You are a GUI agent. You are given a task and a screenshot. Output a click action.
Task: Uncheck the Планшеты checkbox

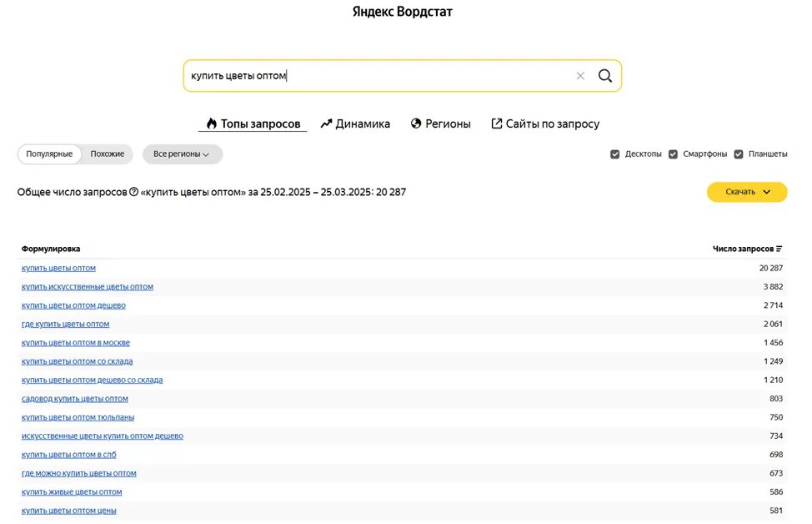click(x=739, y=154)
